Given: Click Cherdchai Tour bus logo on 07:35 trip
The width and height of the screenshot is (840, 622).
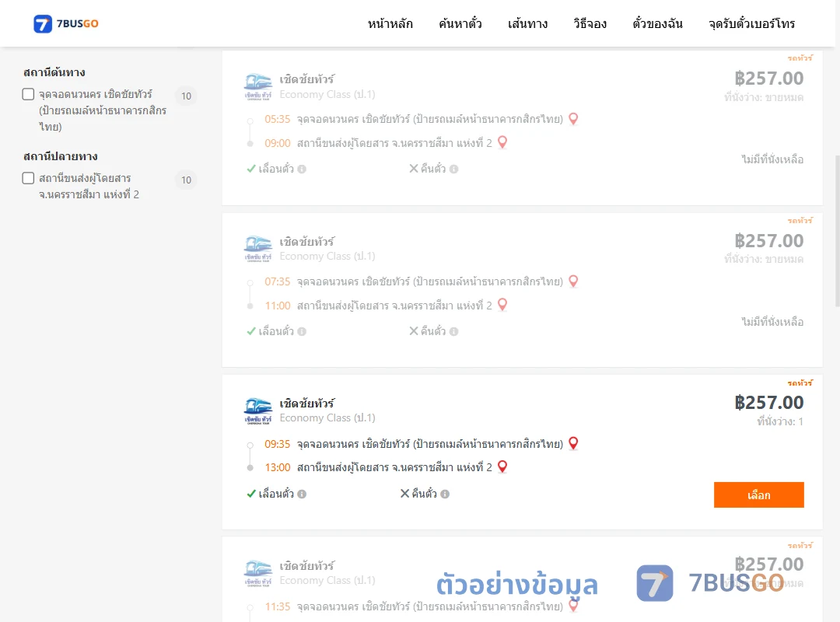Looking at the screenshot, I should point(258,249).
